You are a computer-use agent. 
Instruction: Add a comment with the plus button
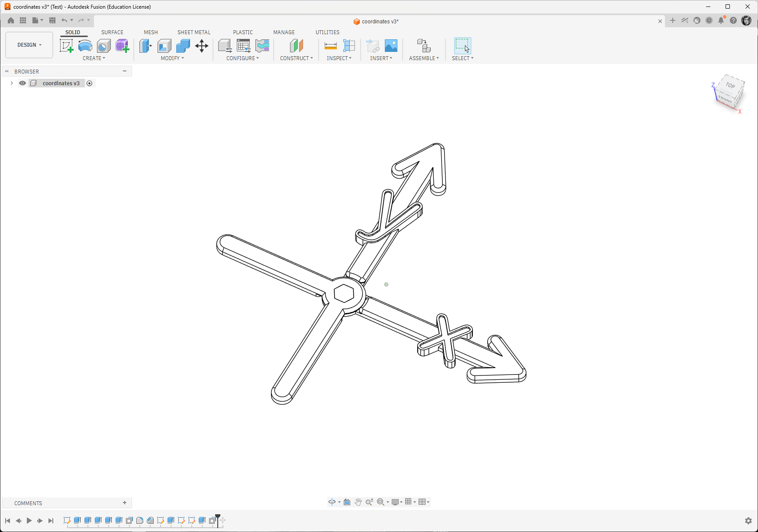(125, 503)
